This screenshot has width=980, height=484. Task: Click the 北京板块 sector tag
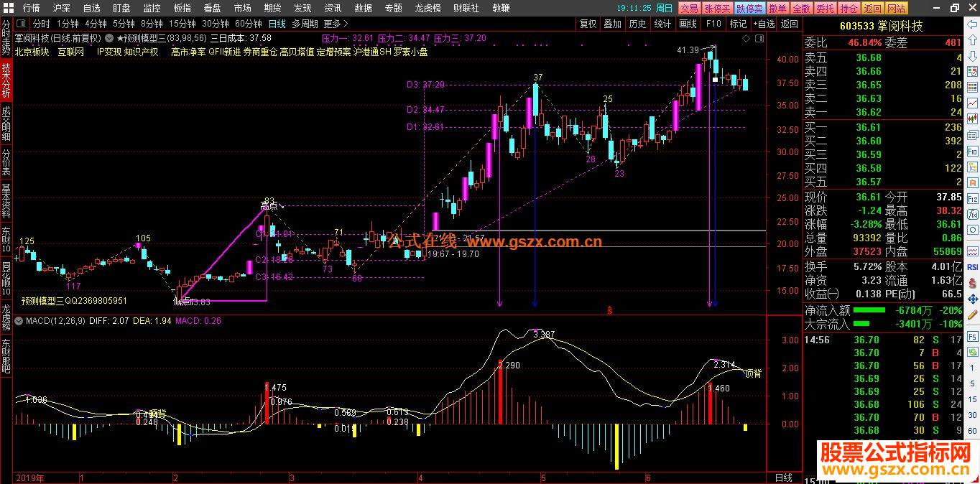coord(32,52)
